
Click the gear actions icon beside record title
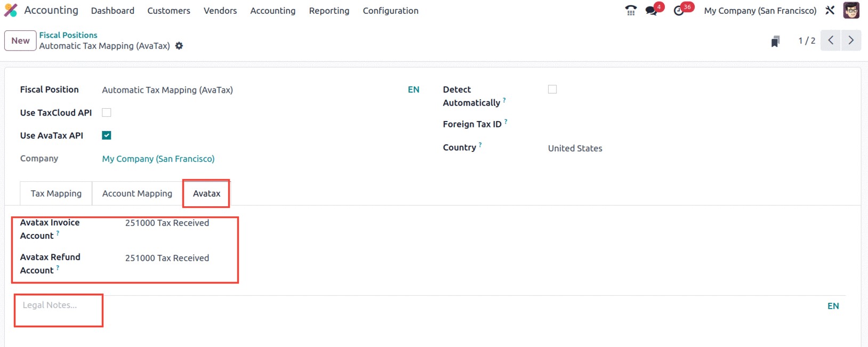[179, 46]
